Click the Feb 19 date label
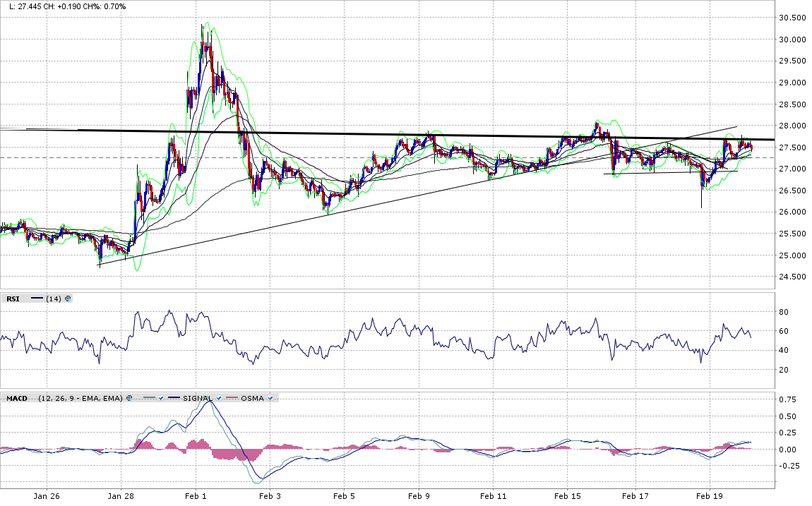This screenshot has width=812, height=506. [x=709, y=496]
